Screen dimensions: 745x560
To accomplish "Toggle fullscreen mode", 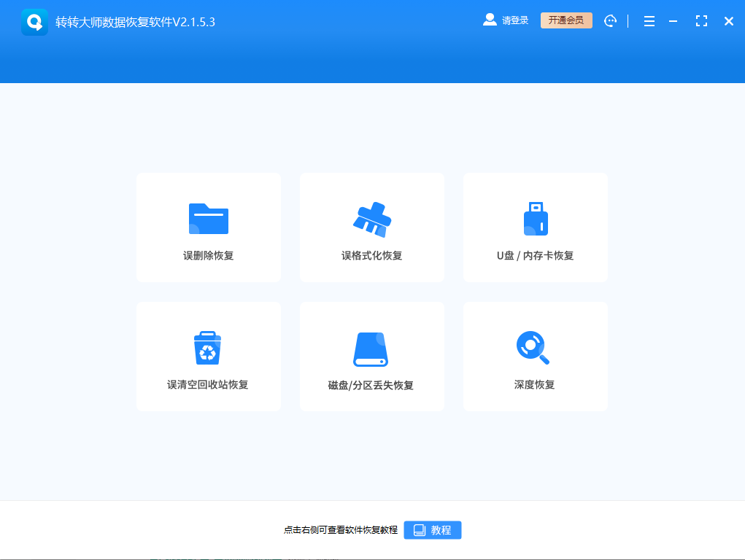I will tap(701, 20).
